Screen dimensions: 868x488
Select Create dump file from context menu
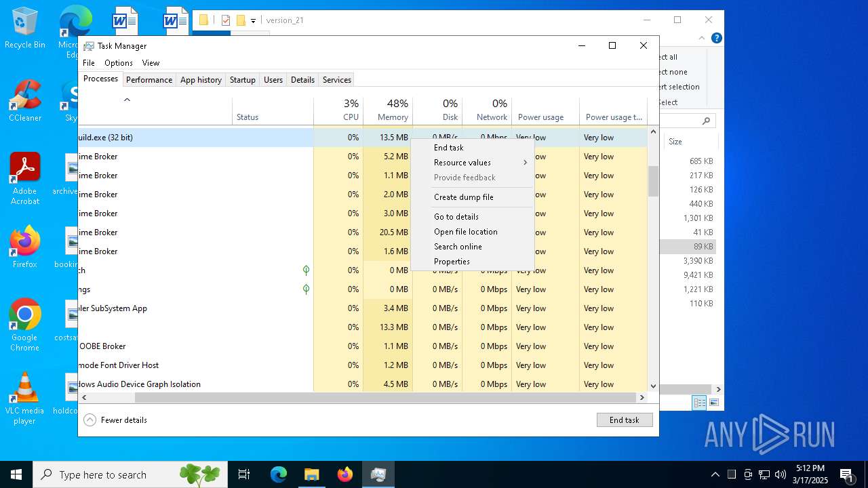(473, 197)
